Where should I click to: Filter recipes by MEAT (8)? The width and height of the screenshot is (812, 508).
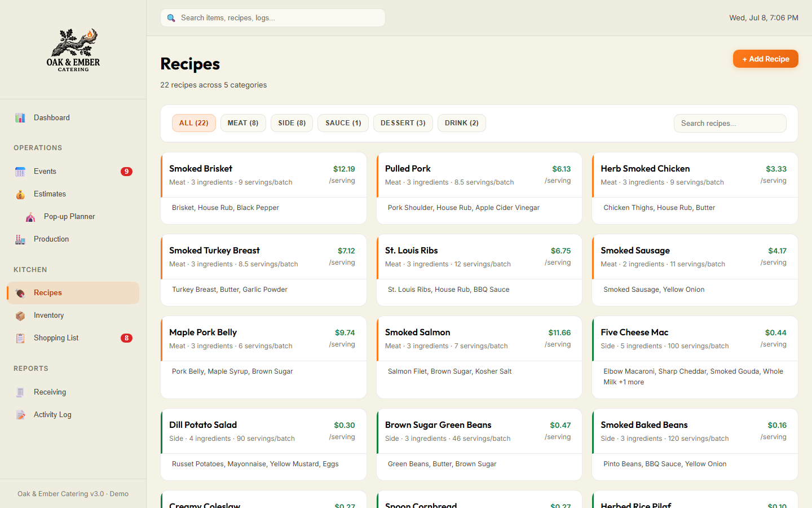(x=243, y=123)
